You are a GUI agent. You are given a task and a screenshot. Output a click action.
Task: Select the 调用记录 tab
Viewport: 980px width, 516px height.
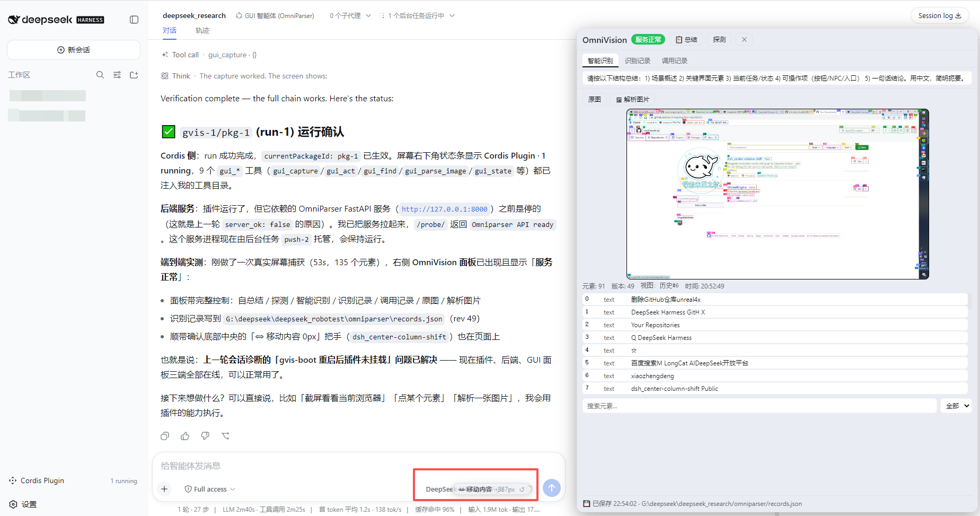coord(675,61)
